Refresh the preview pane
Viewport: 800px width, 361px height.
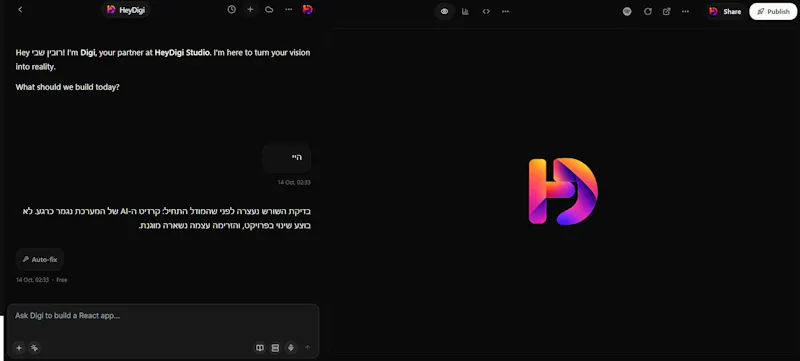click(647, 11)
